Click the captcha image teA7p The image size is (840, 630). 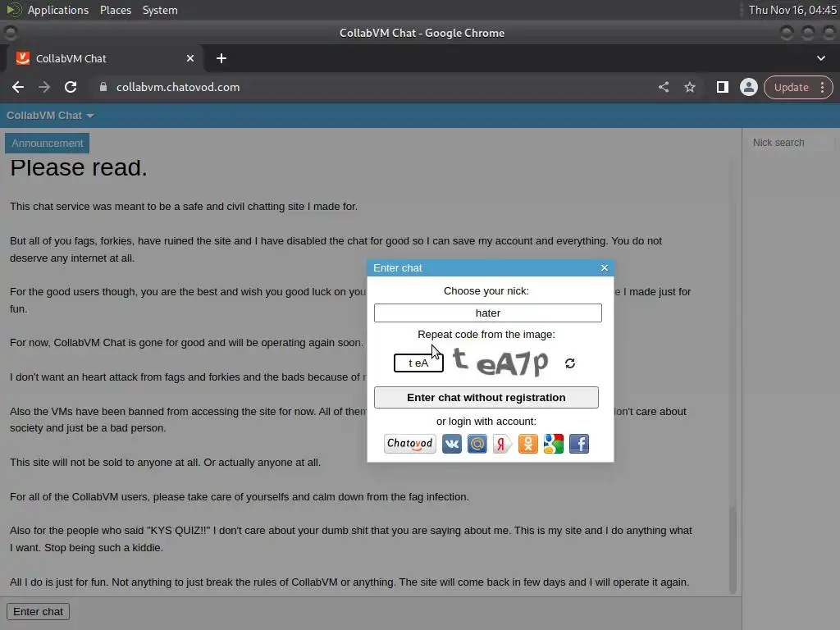(501, 362)
